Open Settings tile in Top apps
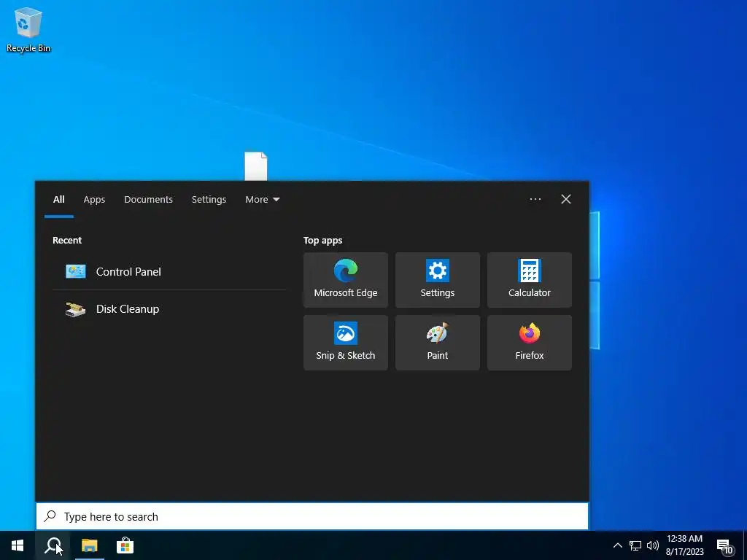Screen dimensions: 747x560 pos(438,280)
